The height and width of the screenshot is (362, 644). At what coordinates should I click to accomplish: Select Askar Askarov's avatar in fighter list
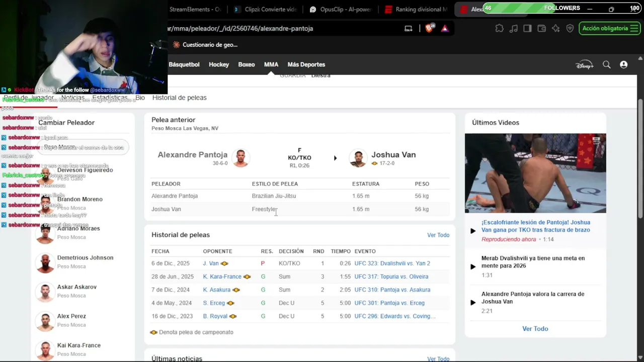click(x=45, y=291)
